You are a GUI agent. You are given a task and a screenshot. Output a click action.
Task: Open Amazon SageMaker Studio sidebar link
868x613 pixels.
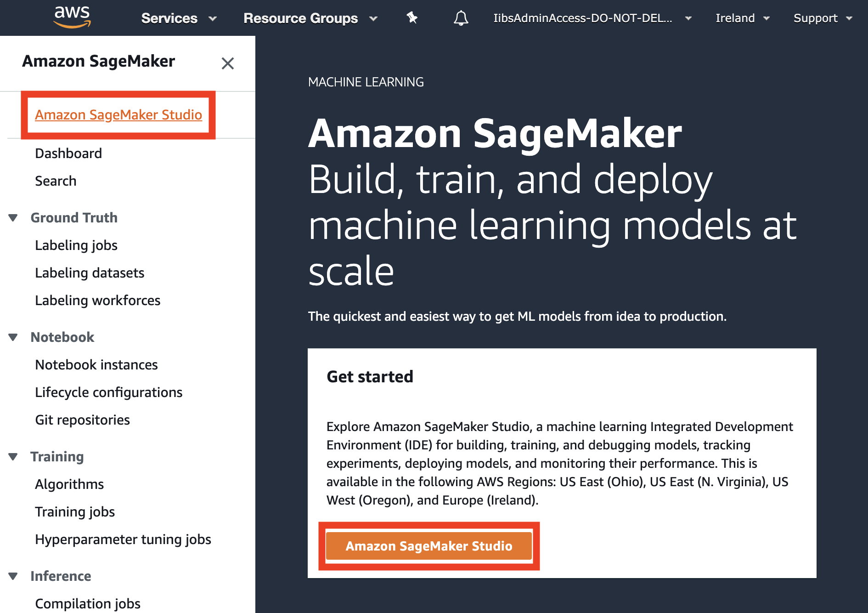tap(118, 114)
